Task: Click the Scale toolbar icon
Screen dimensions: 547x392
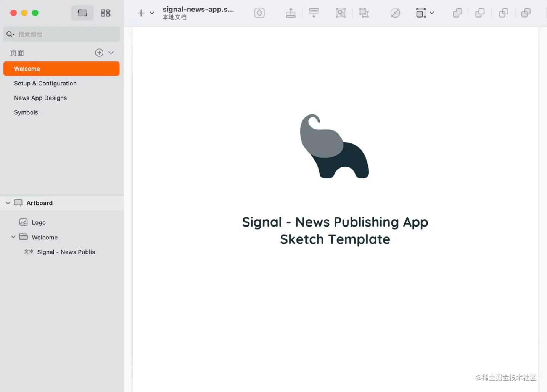Action: point(421,13)
